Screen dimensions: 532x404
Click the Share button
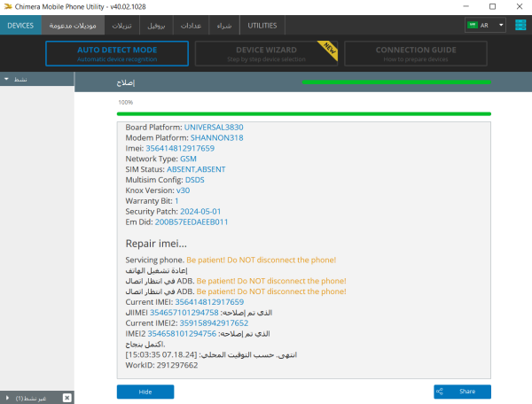pos(462,392)
